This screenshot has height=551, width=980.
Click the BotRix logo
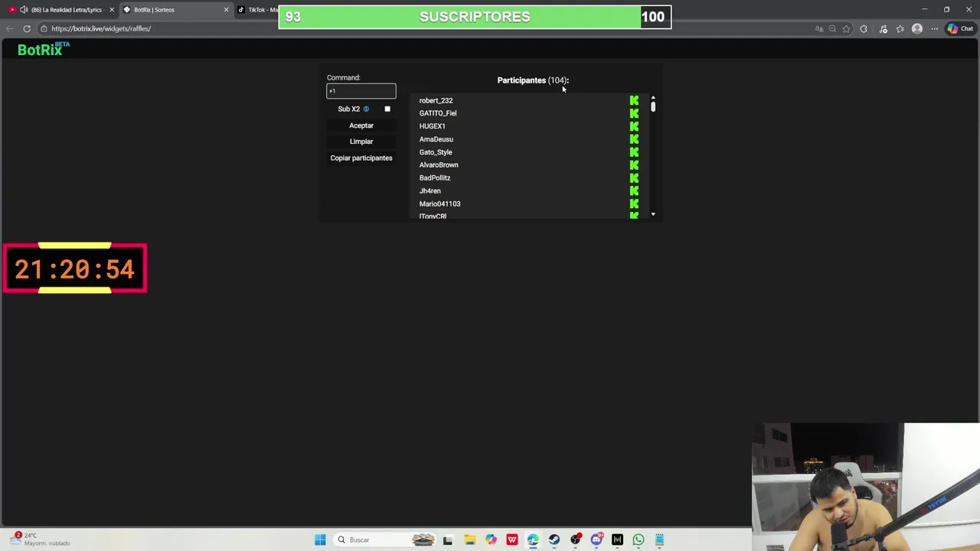[43, 49]
